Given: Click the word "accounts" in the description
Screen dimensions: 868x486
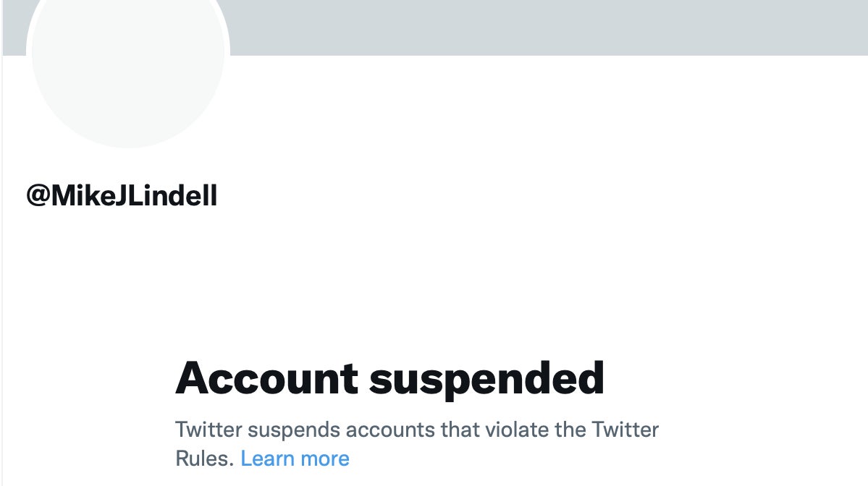Looking at the screenshot, I should pyautogui.click(x=391, y=430).
